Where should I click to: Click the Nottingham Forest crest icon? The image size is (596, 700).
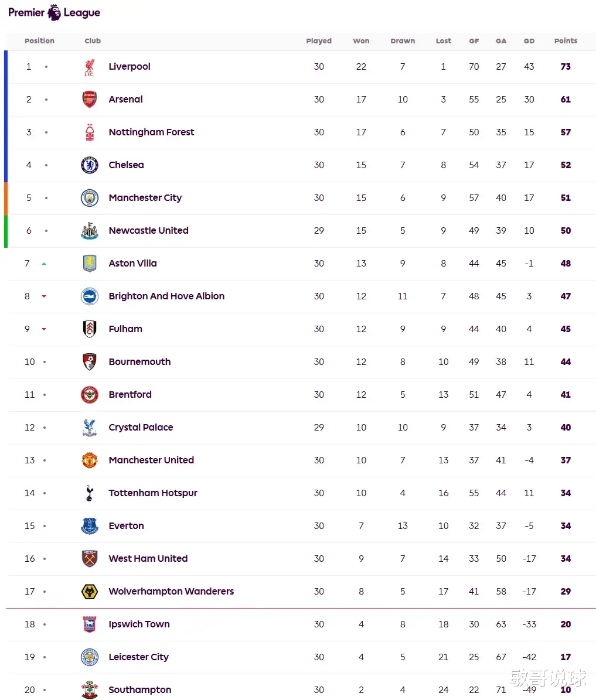coord(89,132)
